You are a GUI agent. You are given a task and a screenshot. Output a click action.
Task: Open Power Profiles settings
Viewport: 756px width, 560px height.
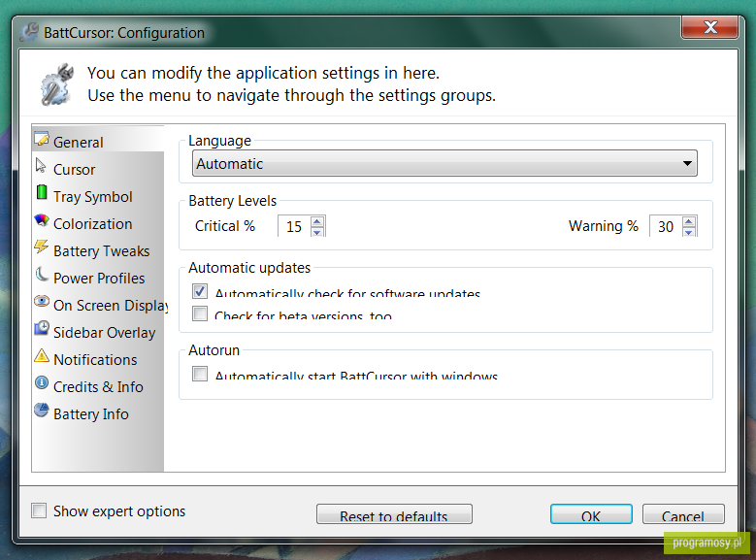(98, 278)
